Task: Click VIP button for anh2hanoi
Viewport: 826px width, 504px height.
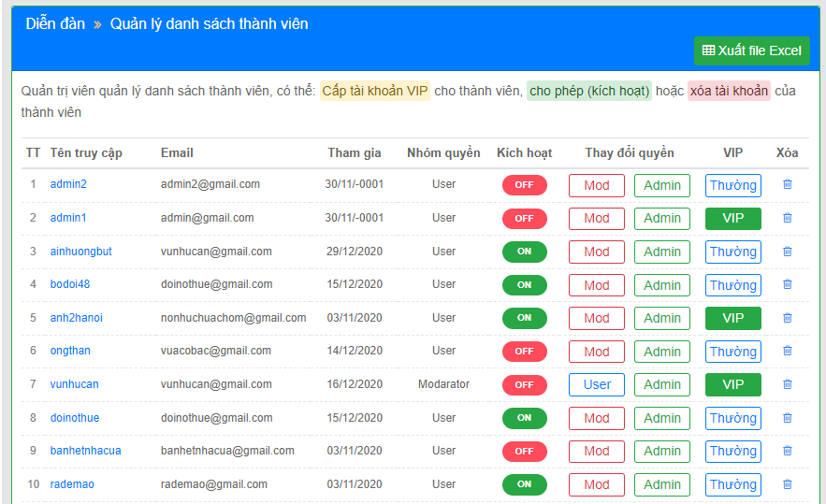Action: coord(732,318)
